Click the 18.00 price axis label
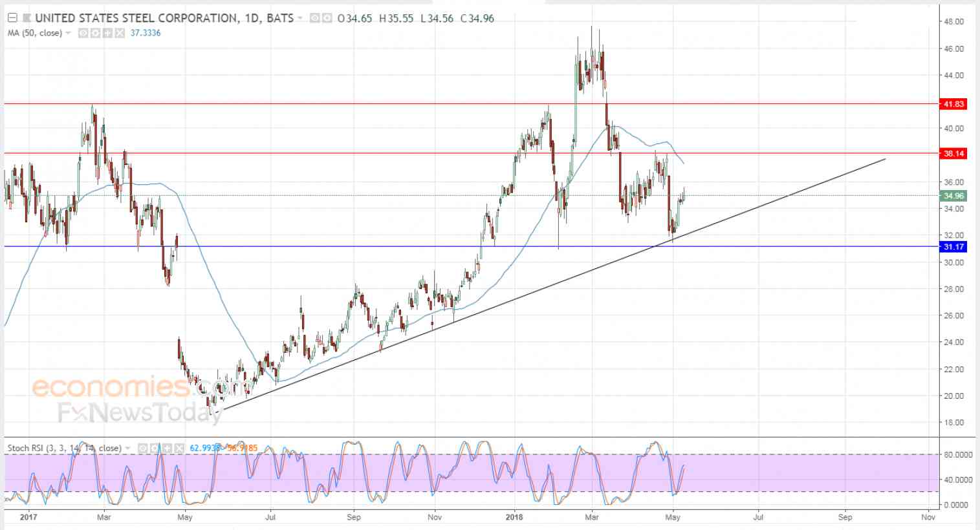The height and width of the screenshot is (530, 980). pyautogui.click(x=954, y=423)
